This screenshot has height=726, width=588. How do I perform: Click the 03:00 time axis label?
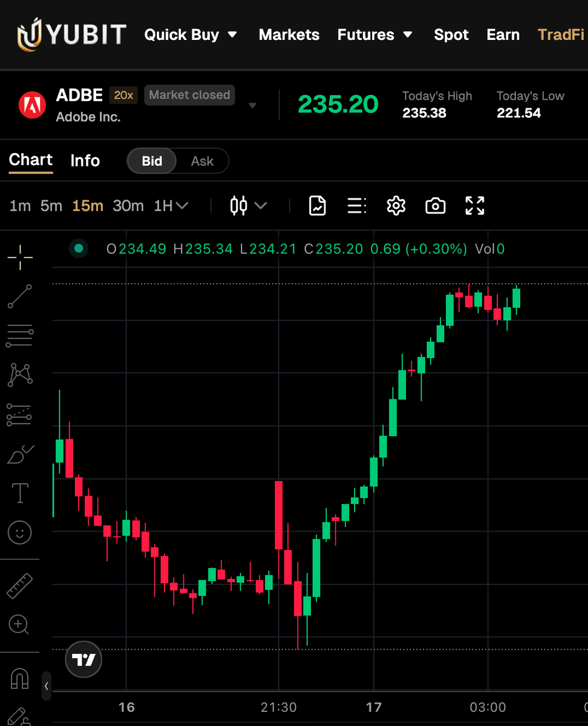[488, 707]
